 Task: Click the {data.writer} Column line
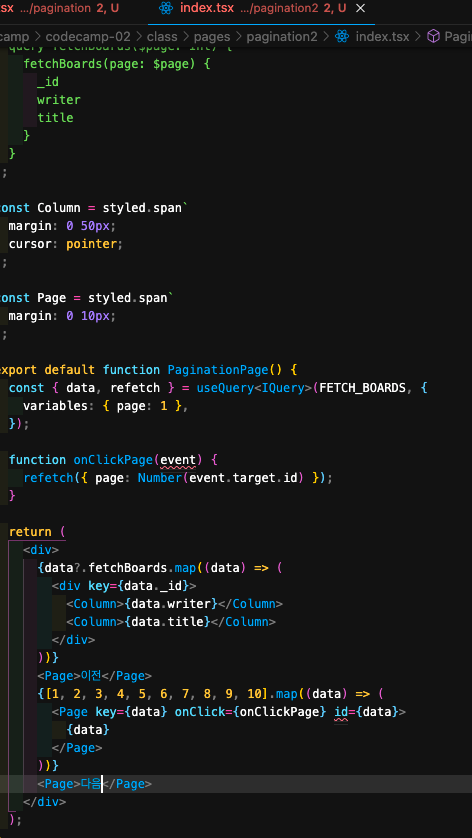pyautogui.click(x=174, y=604)
